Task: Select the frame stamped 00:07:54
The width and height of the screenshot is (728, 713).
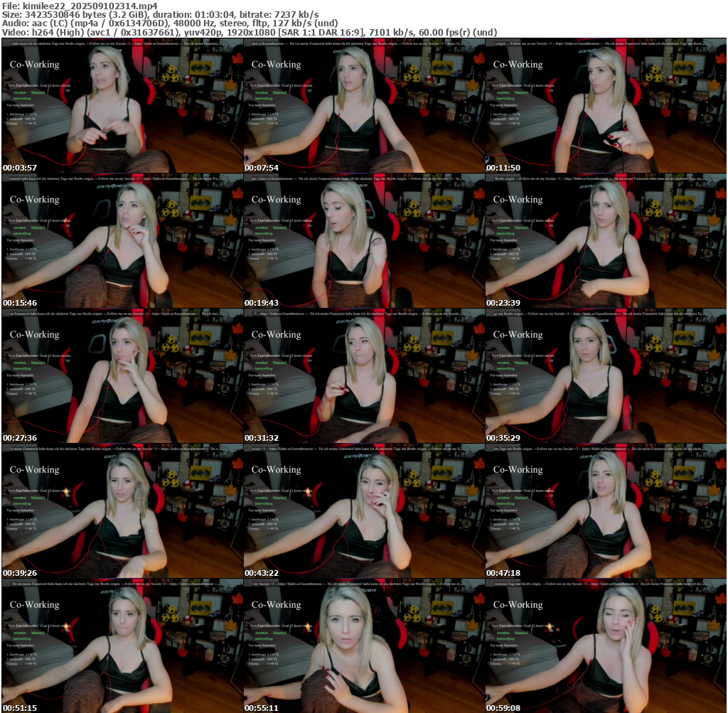Action: point(364,106)
